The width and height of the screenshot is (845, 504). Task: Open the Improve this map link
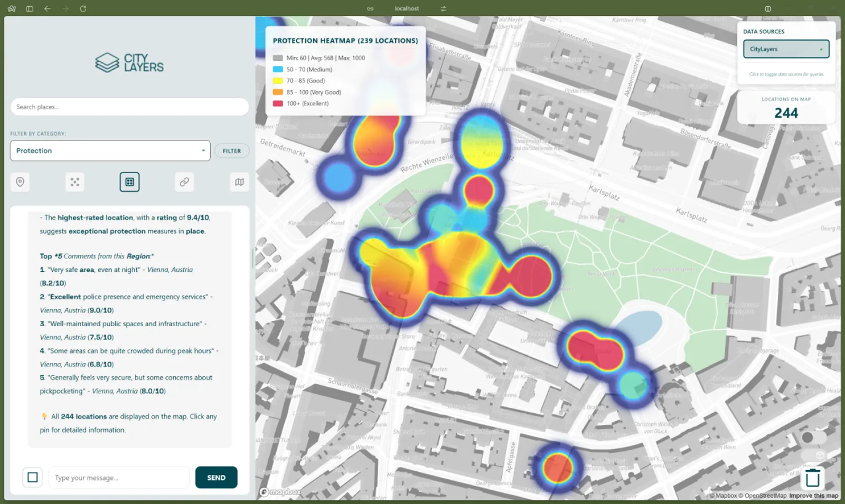813,496
